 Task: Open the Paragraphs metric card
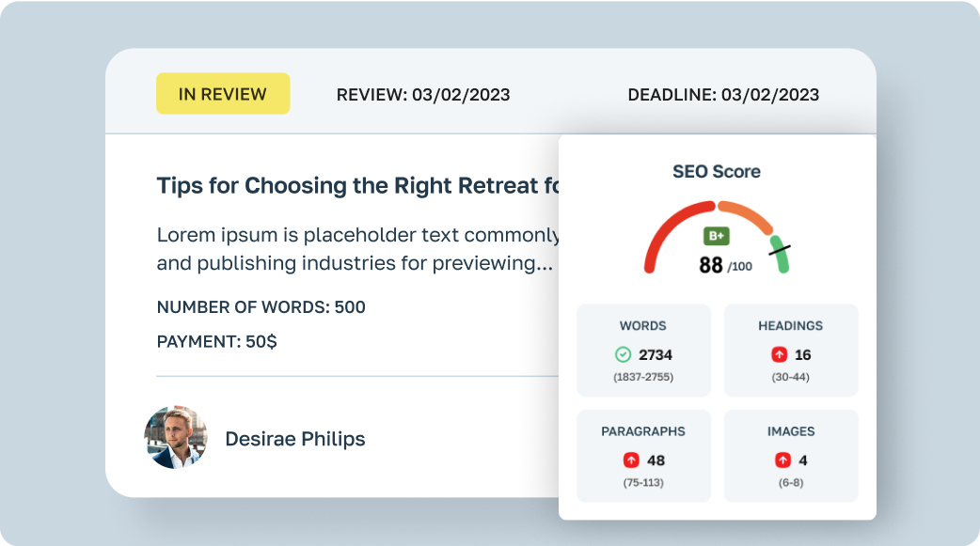click(643, 456)
